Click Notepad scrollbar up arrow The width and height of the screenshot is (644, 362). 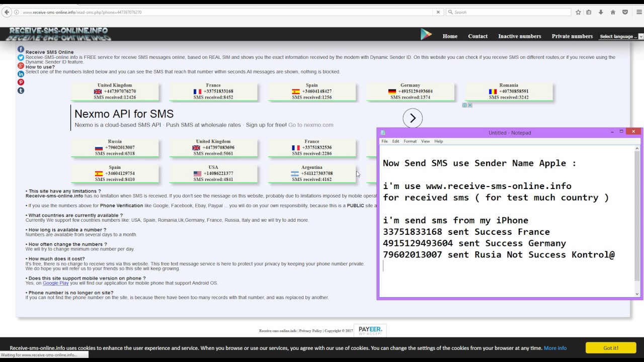click(637, 149)
